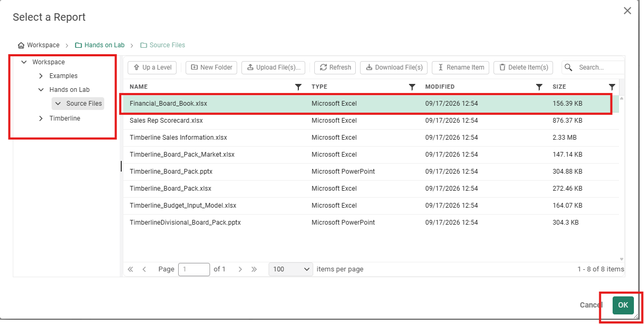Open the TYPE column filter
Screen dimensions: 644x324
(412, 87)
